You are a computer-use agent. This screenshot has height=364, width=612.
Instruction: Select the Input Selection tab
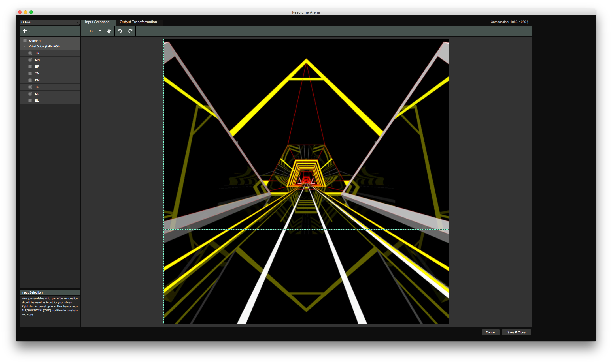[97, 22]
